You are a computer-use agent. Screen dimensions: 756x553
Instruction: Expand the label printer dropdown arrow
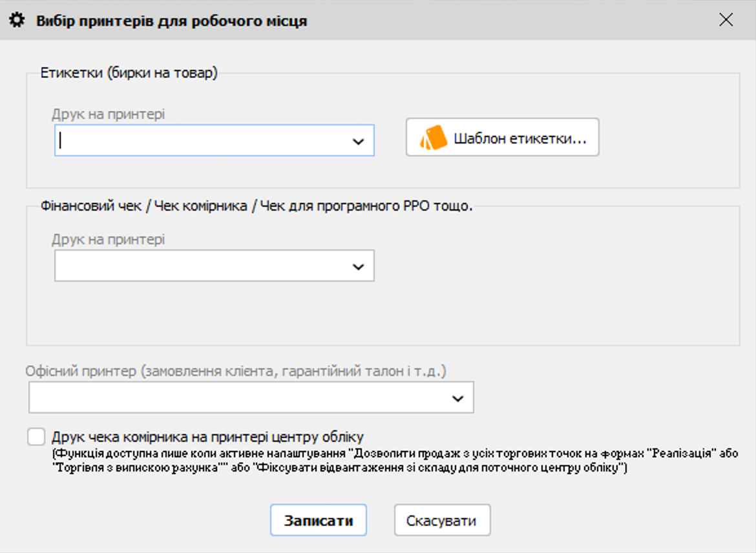(359, 141)
